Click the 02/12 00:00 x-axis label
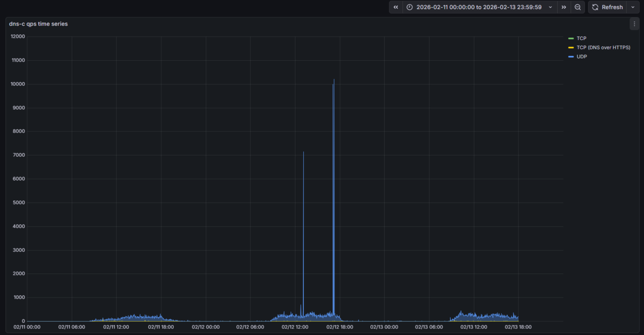 [206, 326]
